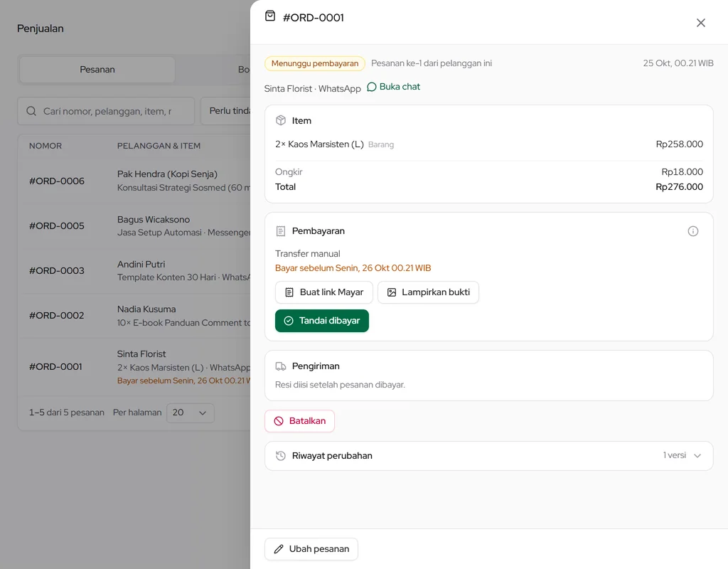The height and width of the screenshot is (569, 728).
Task: Click the Pembayaran receipt icon
Action: click(280, 231)
